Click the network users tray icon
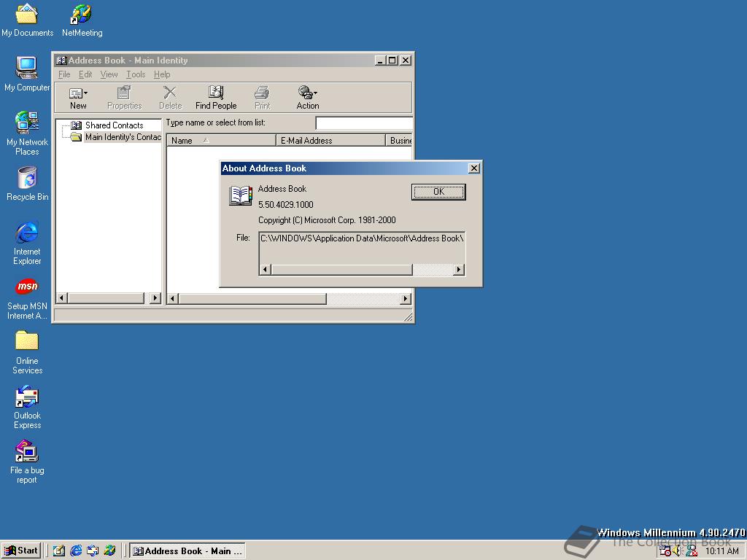The width and height of the screenshot is (747, 560). coord(692,551)
